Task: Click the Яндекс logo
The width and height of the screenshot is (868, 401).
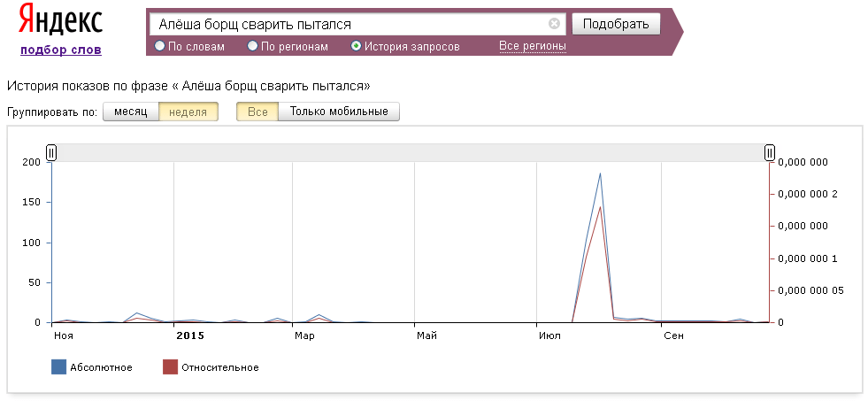Action: click(61, 21)
